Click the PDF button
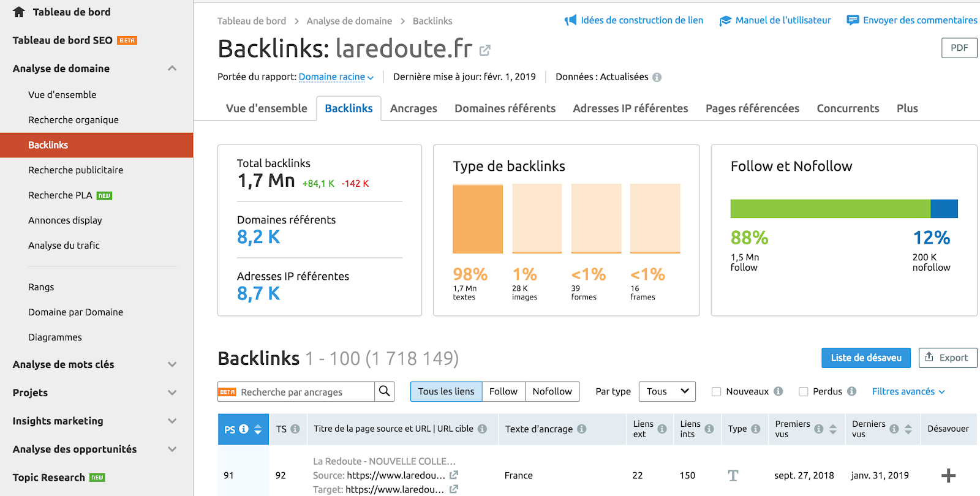Screen dimensions: 980x496 [x=959, y=48]
